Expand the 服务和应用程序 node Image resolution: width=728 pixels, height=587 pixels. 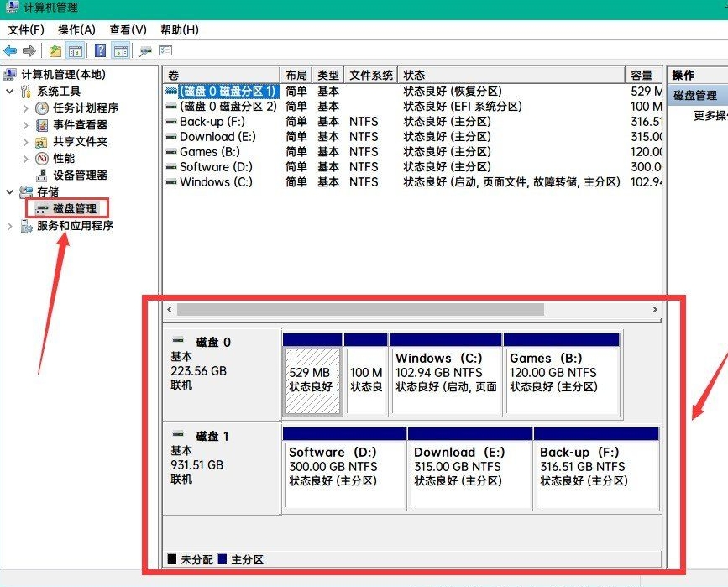[x=10, y=226]
